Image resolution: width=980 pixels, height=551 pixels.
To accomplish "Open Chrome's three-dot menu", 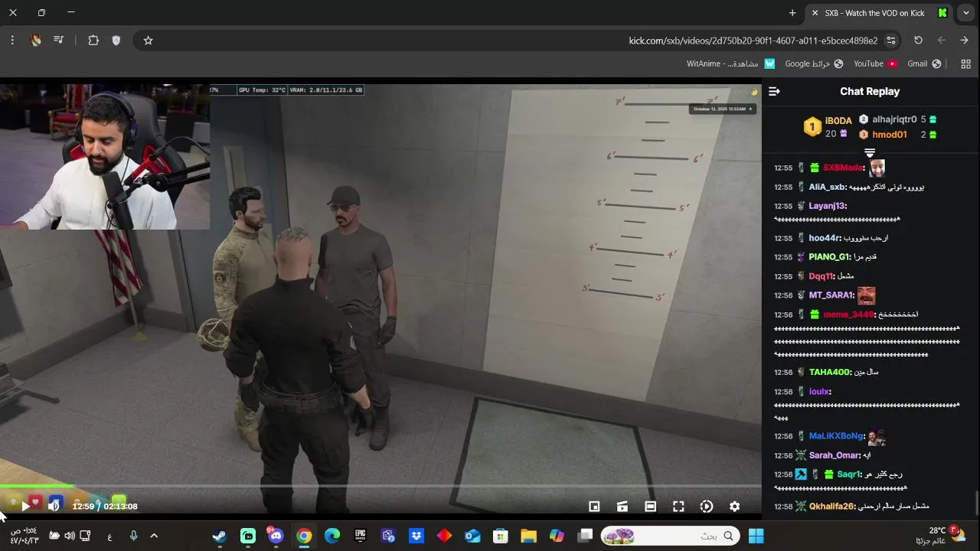I will pos(12,41).
